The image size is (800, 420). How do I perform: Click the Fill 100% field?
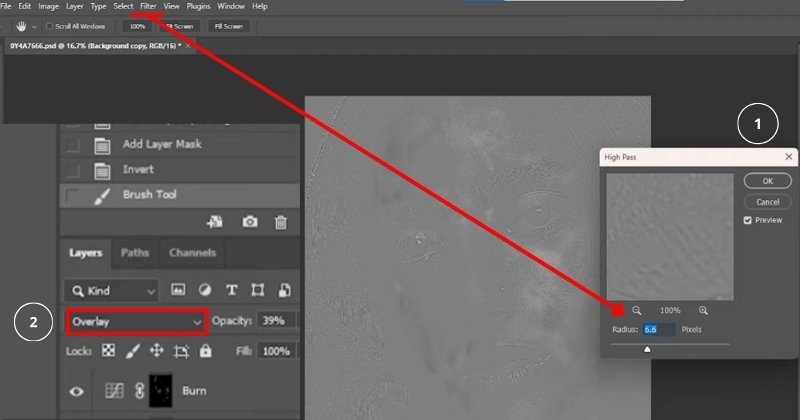[x=276, y=351]
